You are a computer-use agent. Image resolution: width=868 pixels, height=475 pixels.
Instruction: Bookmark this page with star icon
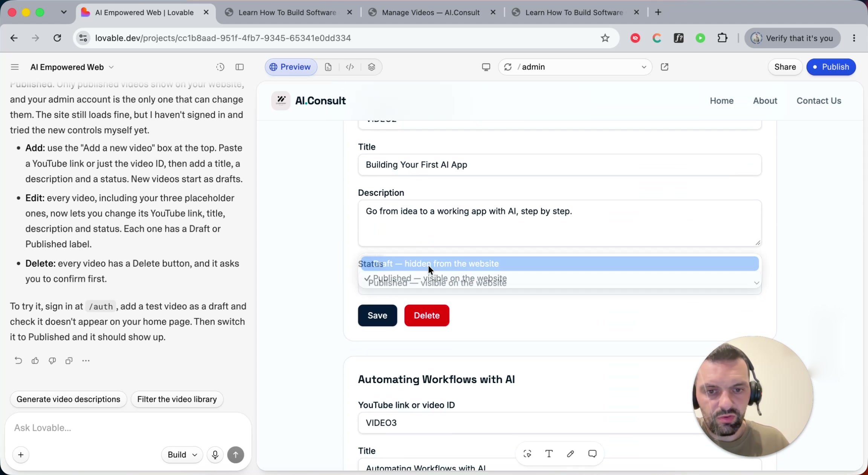[x=605, y=38]
